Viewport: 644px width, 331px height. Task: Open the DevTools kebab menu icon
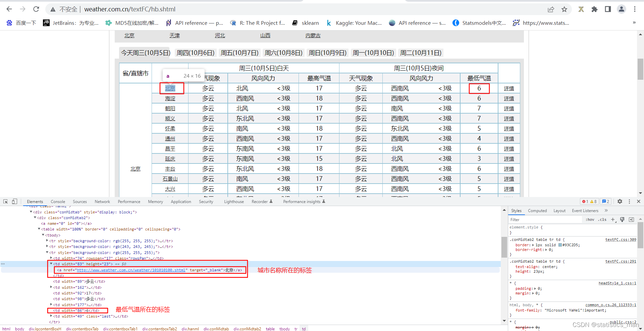click(x=630, y=201)
